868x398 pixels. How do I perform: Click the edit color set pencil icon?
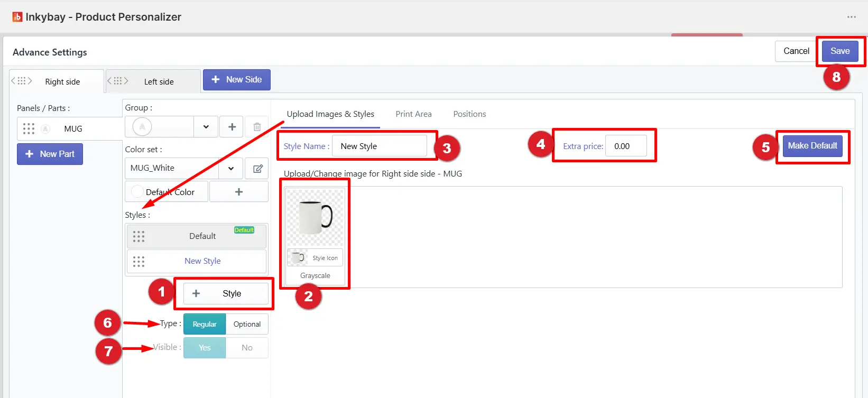(257, 169)
